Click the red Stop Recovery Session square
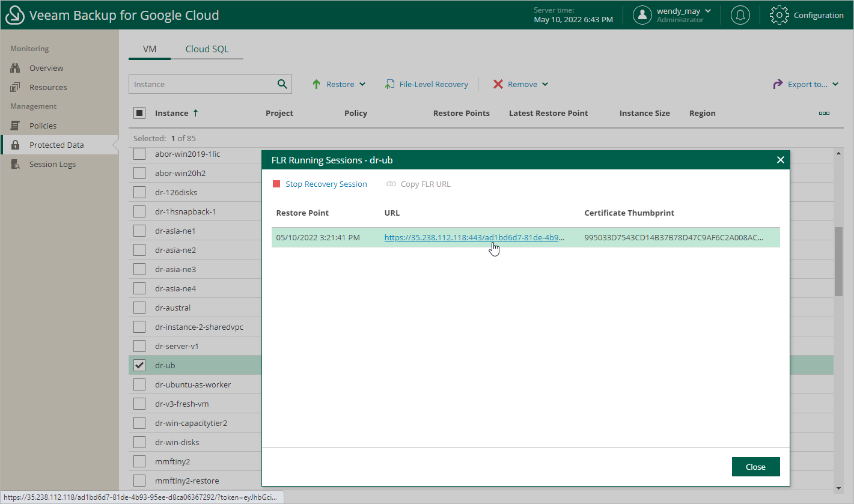 (276, 184)
